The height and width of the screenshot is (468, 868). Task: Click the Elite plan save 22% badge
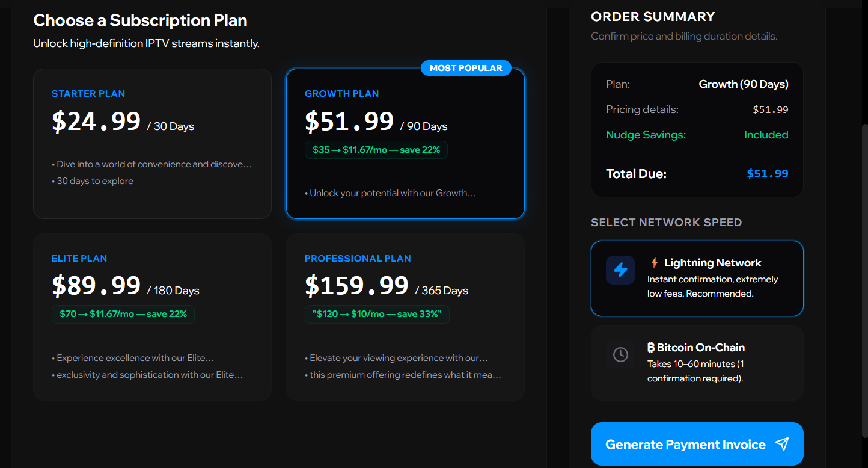click(123, 314)
